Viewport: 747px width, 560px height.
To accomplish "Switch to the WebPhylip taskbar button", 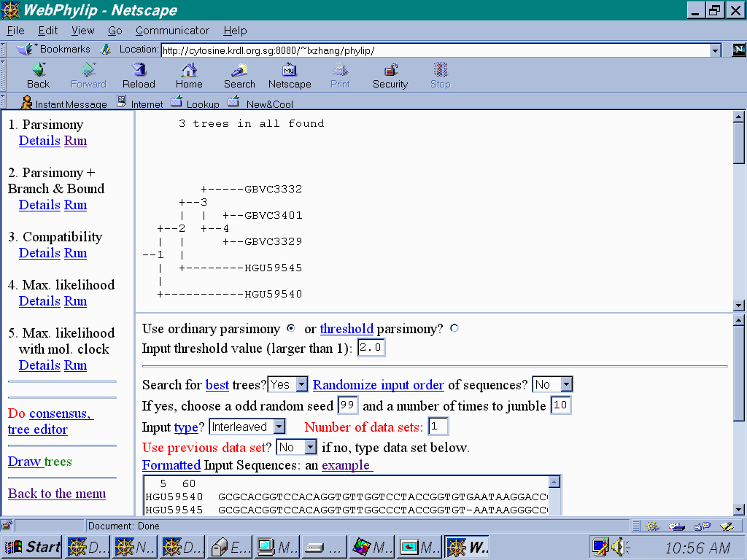I will (x=468, y=547).
